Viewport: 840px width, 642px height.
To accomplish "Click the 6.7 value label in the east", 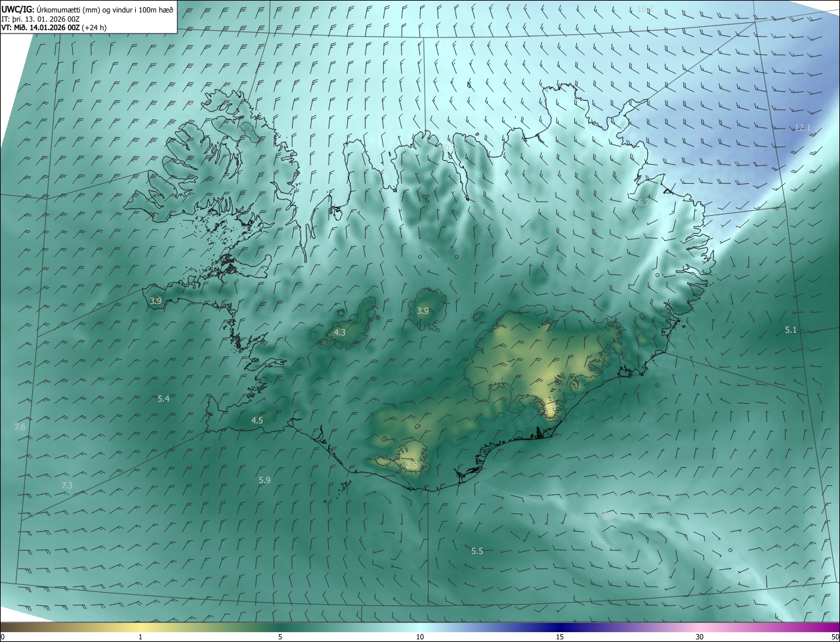I will coord(643,203).
